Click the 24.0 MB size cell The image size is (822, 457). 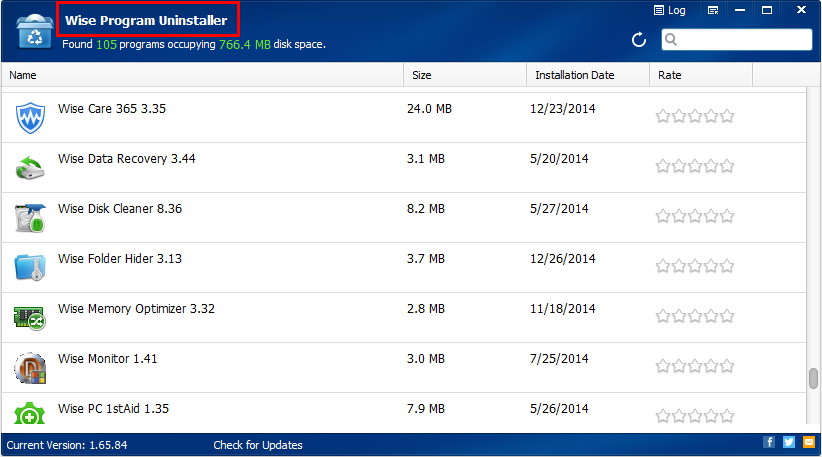click(429, 108)
